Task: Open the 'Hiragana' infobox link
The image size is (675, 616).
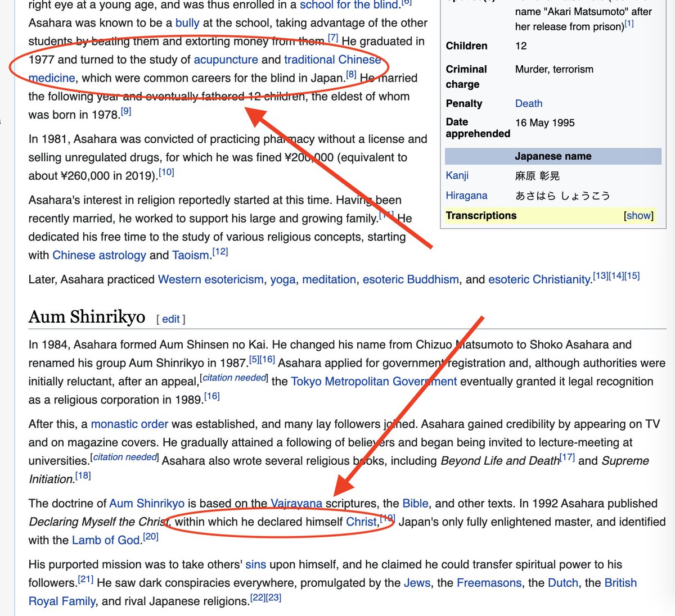Action: click(466, 196)
